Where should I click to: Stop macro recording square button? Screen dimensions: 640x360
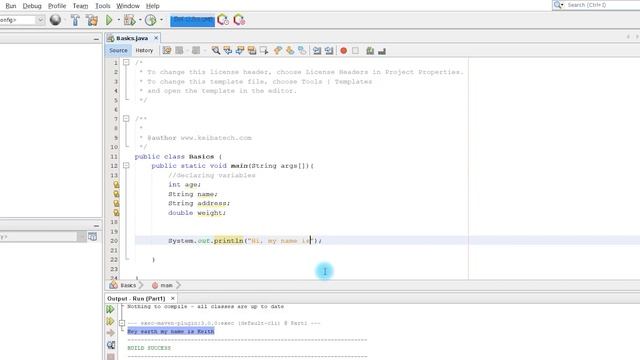356,51
